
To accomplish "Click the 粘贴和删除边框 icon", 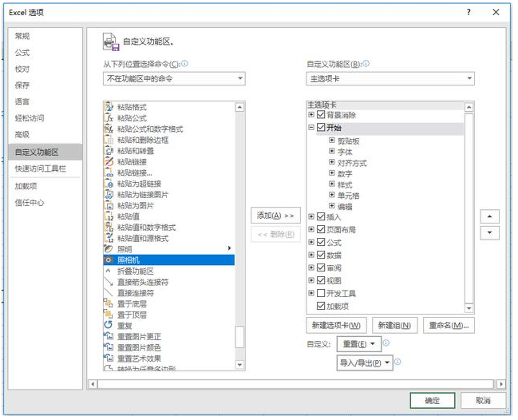I will click(x=109, y=140).
